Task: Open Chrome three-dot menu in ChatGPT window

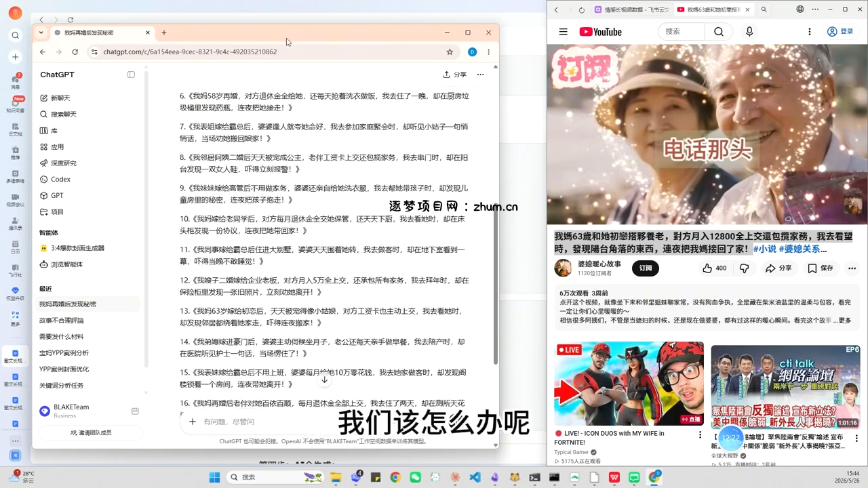Action: (x=488, y=52)
